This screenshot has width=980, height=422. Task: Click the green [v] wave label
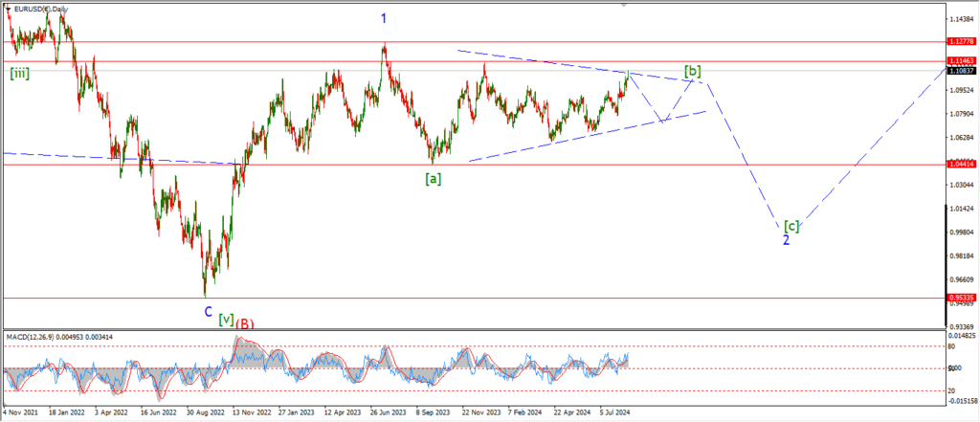[x=226, y=319]
